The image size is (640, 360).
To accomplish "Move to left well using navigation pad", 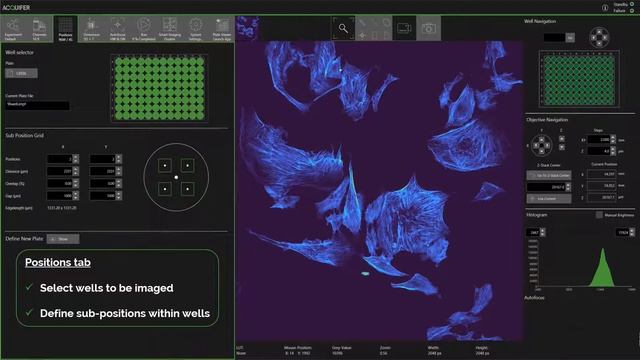I will click(593, 37).
